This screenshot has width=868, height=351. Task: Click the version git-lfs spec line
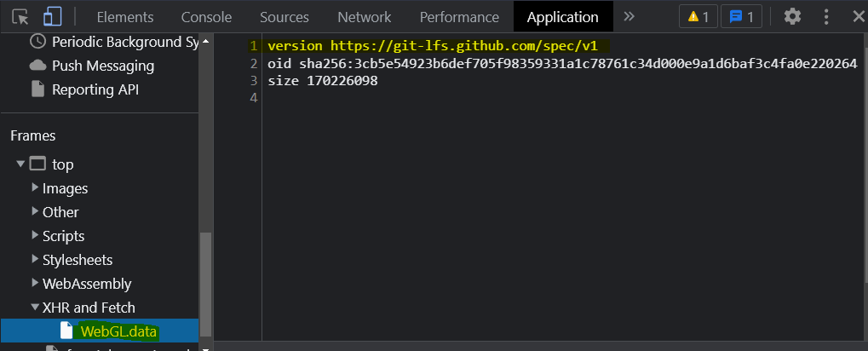[x=433, y=46]
